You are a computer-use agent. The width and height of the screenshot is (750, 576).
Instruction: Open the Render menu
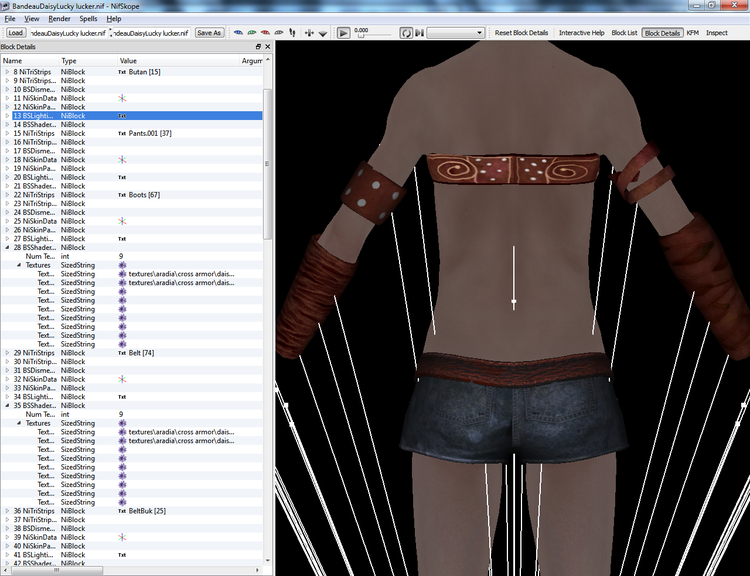(59, 19)
